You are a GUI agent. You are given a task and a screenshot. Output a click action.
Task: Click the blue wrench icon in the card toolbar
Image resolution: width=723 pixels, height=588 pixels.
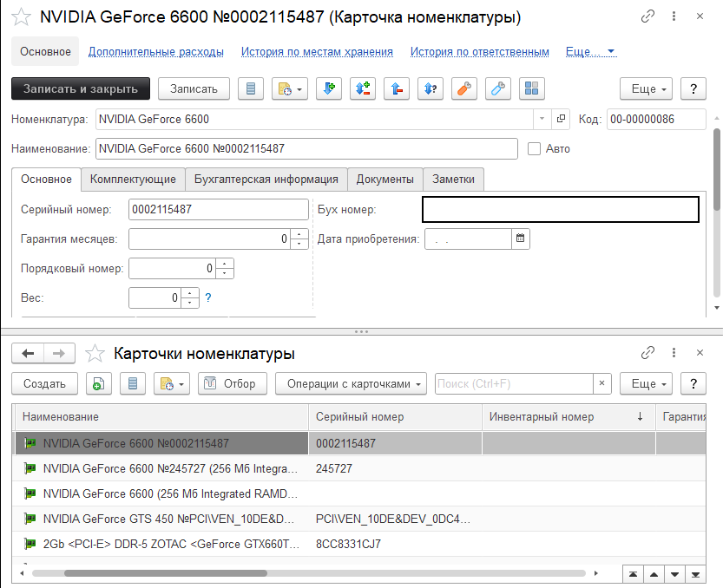tap(497, 88)
